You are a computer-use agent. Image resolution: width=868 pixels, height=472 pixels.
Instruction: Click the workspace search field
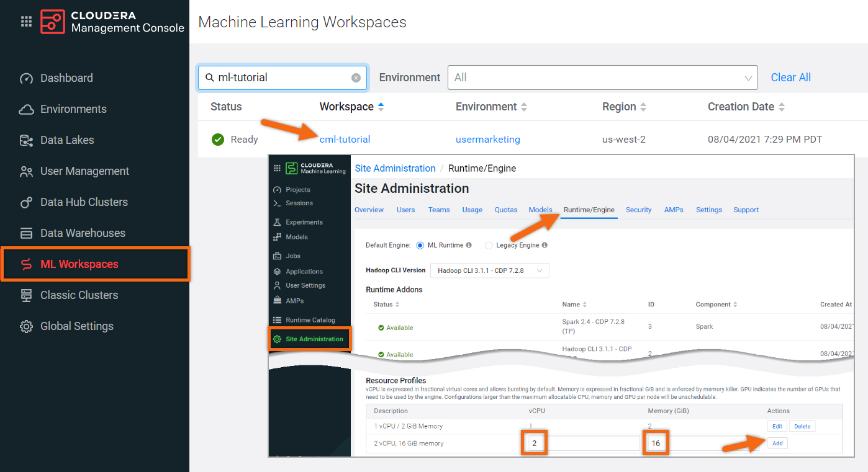click(283, 78)
